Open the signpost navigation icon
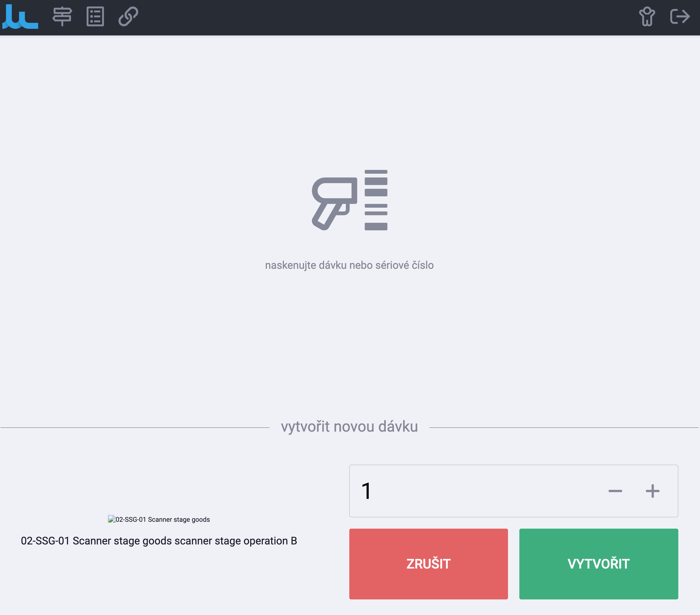The image size is (700, 615). (62, 17)
